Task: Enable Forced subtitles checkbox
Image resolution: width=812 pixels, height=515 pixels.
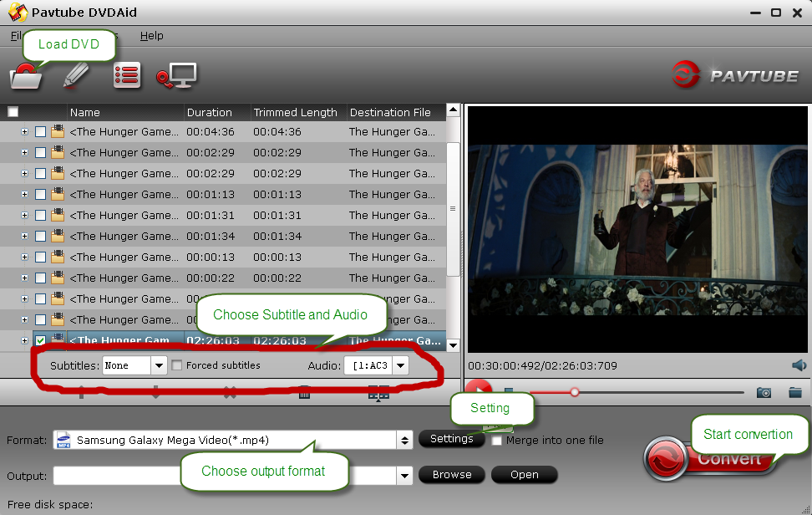Action: click(176, 365)
